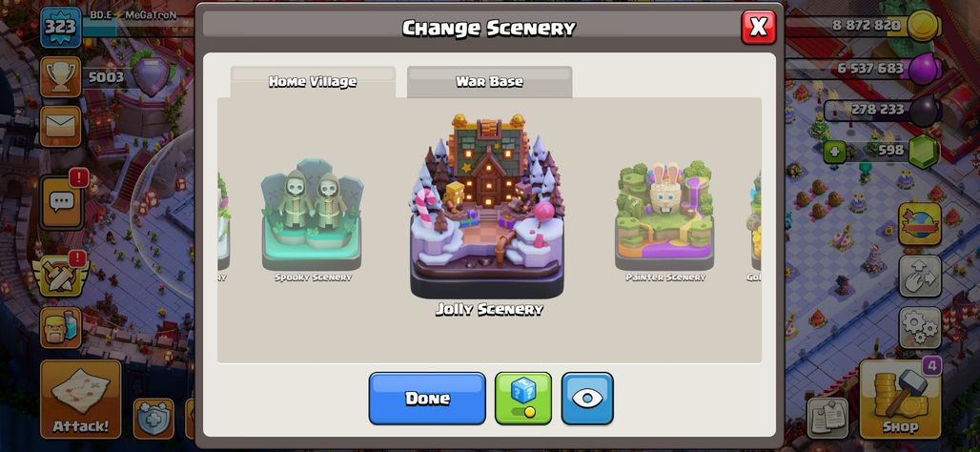The image size is (980, 452).
Task: Choose the Spooky Scenery thumbnail
Action: click(x=313, y=220)
